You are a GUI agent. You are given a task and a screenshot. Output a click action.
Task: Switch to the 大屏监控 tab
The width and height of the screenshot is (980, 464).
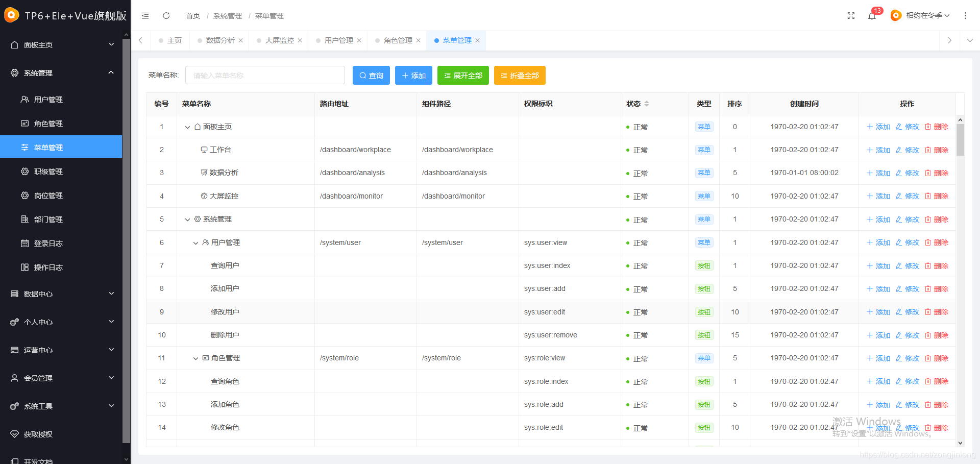coord(279,40)
